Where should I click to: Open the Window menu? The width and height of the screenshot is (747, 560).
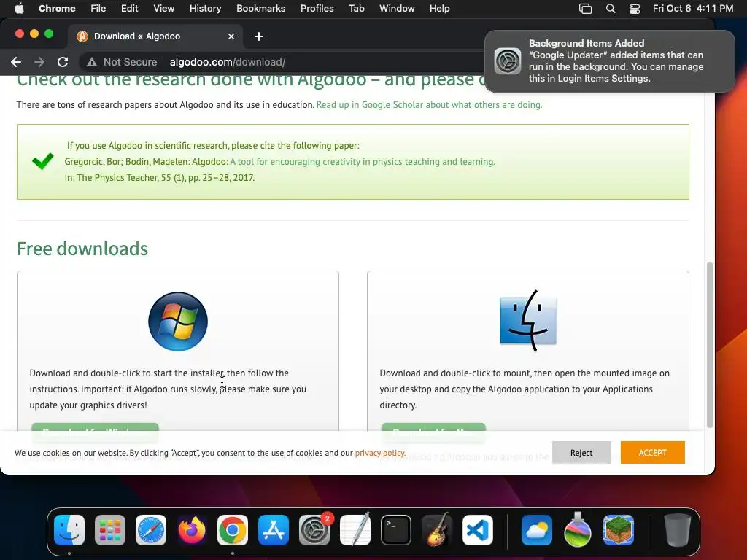(397, 8)
